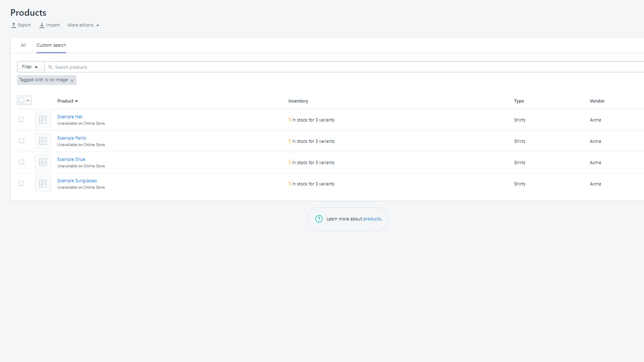644x362 pixels.
Task: Click Example Shoe's inventory text
Action: click(311, 162)
